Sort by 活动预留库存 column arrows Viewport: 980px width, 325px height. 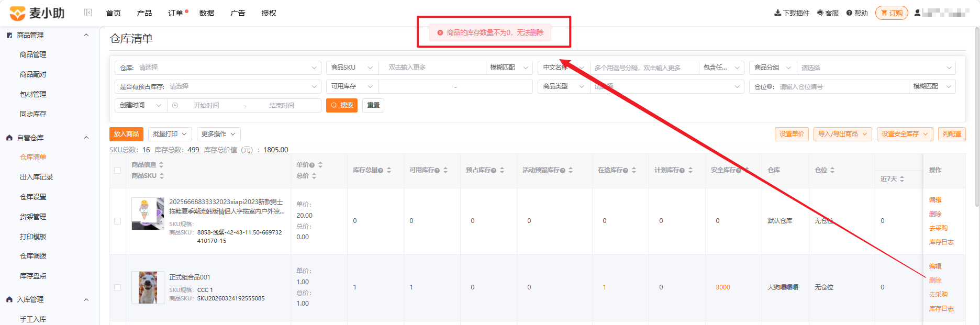(x=571, y=170)
